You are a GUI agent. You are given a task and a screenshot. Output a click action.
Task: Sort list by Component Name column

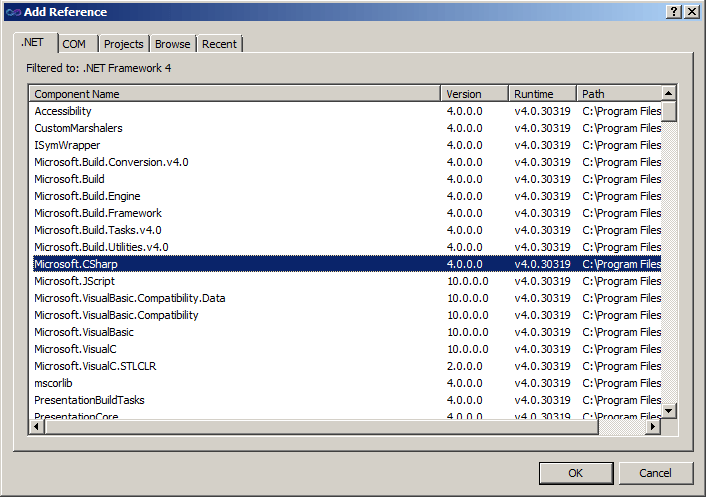pos(234,94)
